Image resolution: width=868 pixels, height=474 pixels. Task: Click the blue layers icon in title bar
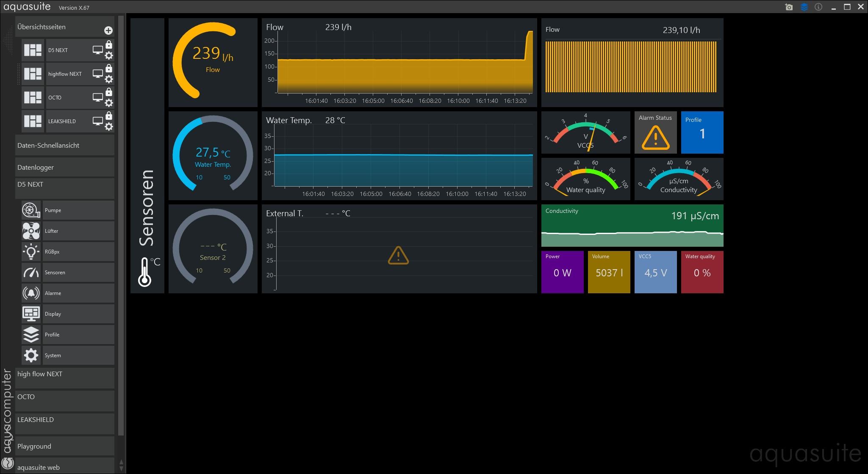804,7
